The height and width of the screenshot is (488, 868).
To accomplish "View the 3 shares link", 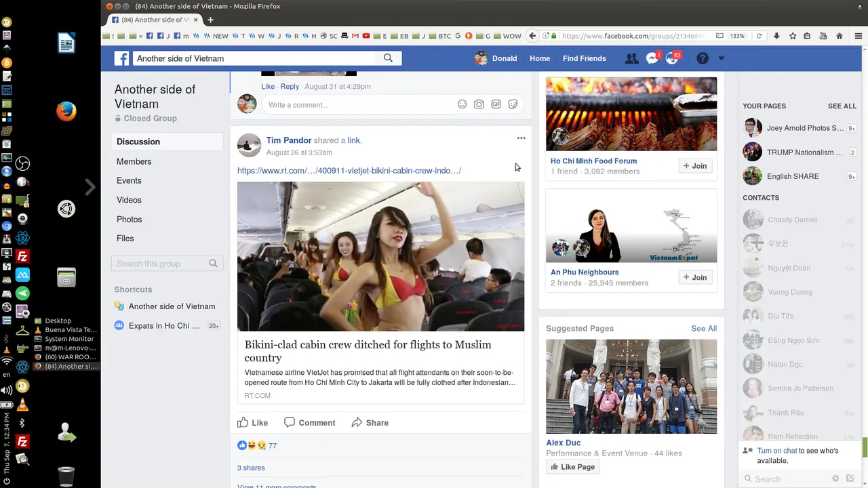I will point(251,468).
